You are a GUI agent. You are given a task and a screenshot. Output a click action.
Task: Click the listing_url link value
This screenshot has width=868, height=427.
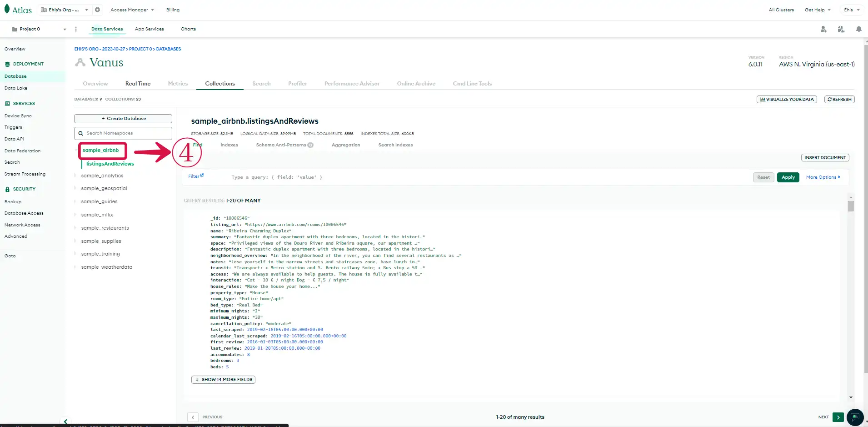point(295,225)
